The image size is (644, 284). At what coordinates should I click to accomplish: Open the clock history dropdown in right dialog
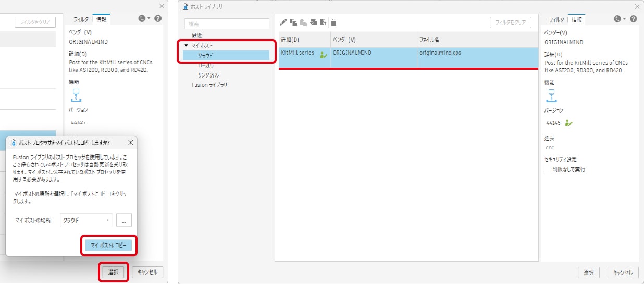[620, 19]
